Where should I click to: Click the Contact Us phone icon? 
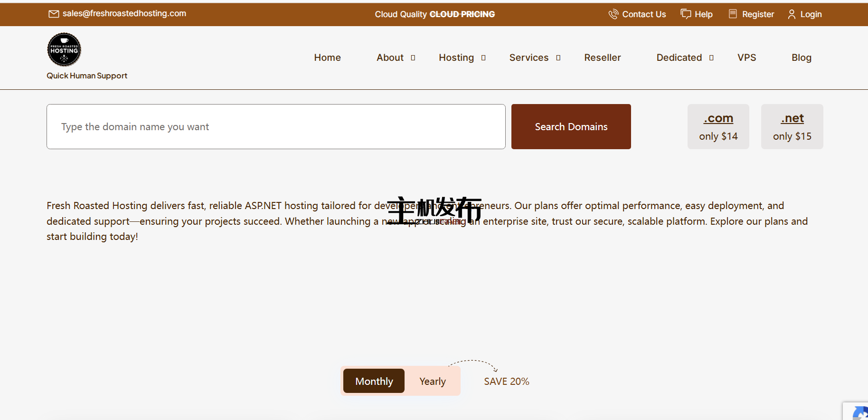613,14
